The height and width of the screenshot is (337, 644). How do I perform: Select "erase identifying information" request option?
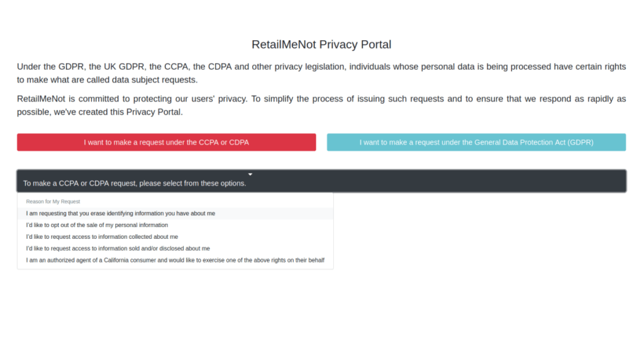coord(120,213)
